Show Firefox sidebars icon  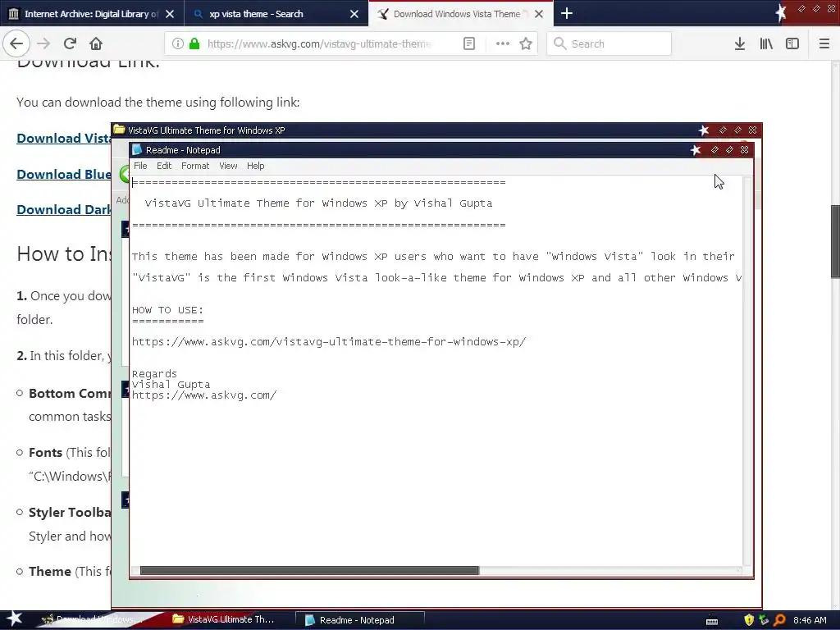[x=792, y=43]
